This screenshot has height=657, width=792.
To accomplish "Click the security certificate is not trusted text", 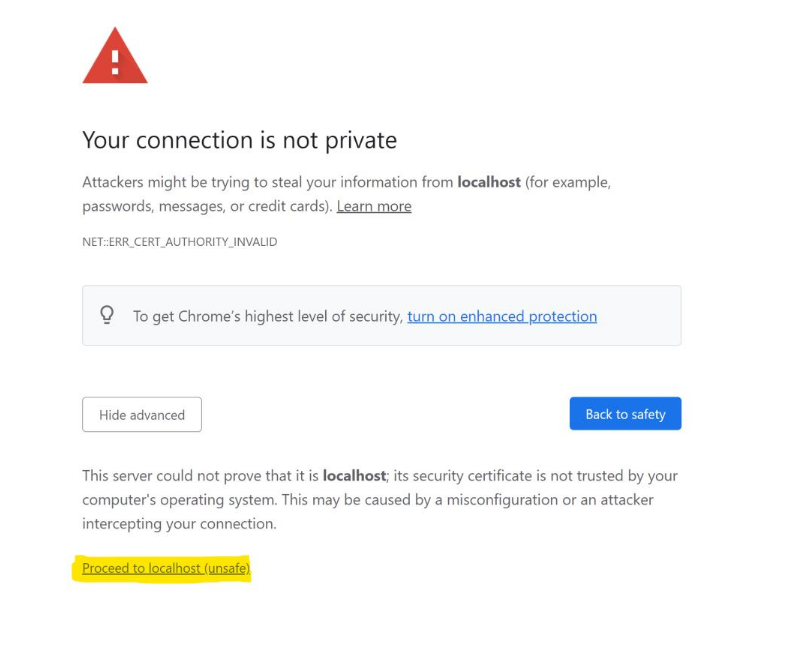I will (530, 476).
